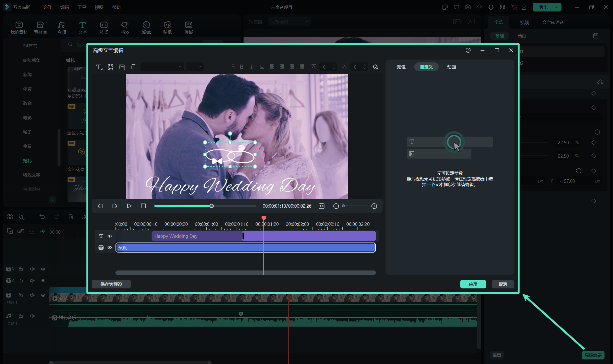This screenshot has width=613, height=364.
Task: Open help for advanced text editing
Action: 468,50
